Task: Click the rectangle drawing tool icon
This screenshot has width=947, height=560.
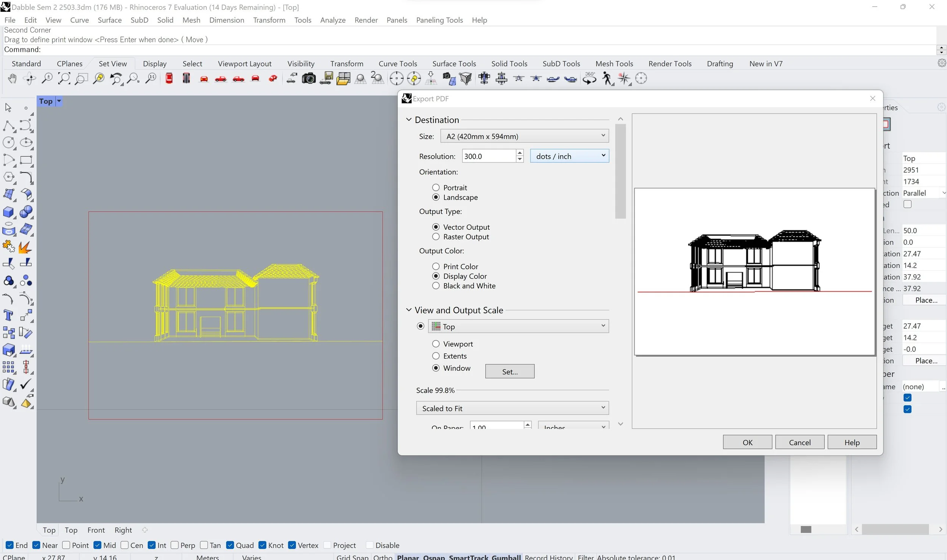Action: [26, 160]
